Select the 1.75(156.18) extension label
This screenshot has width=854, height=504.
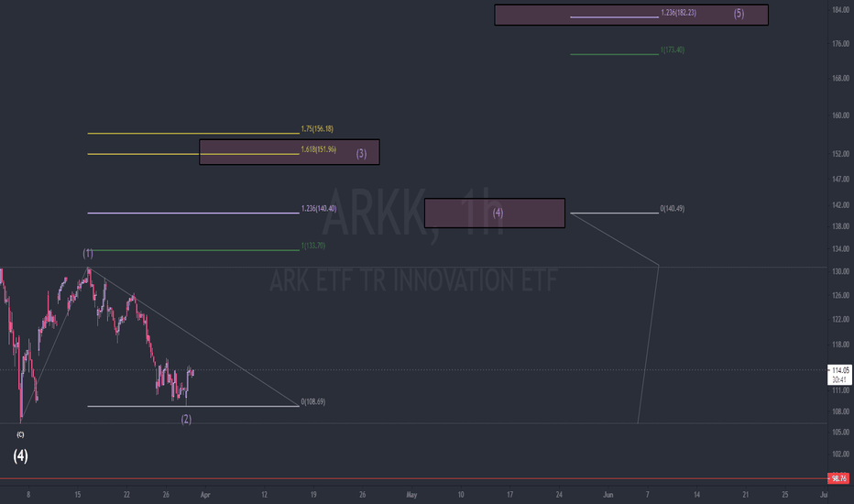point(317,129)
